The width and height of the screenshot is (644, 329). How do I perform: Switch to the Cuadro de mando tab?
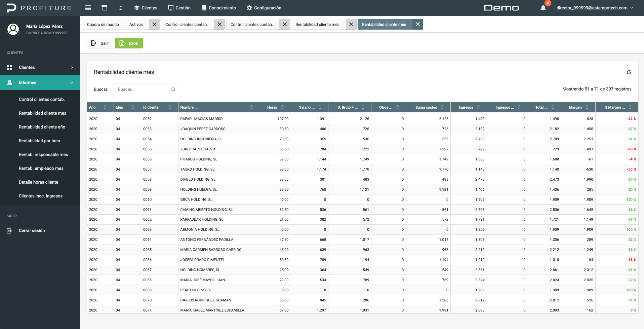pyautogui.click(x=103, y=24)
